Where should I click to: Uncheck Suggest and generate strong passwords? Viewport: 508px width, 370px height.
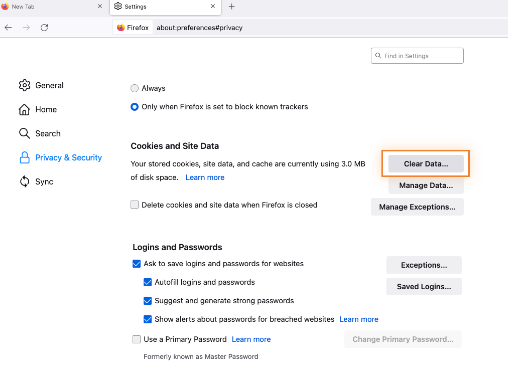pos(148,301)
